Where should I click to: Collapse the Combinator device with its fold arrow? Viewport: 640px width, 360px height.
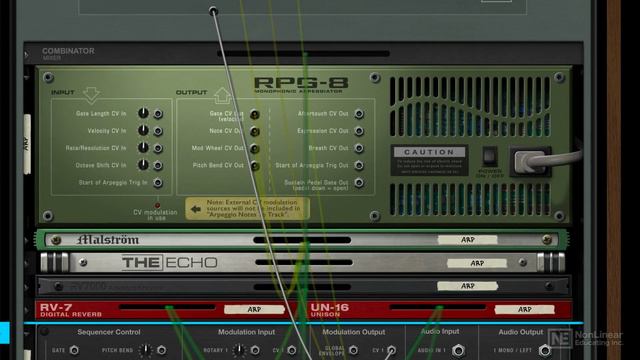click(27, 54)
